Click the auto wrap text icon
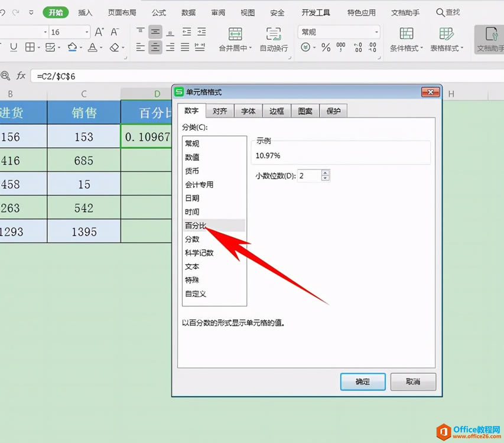Viewport: 504px width, 443px height. 274,34
